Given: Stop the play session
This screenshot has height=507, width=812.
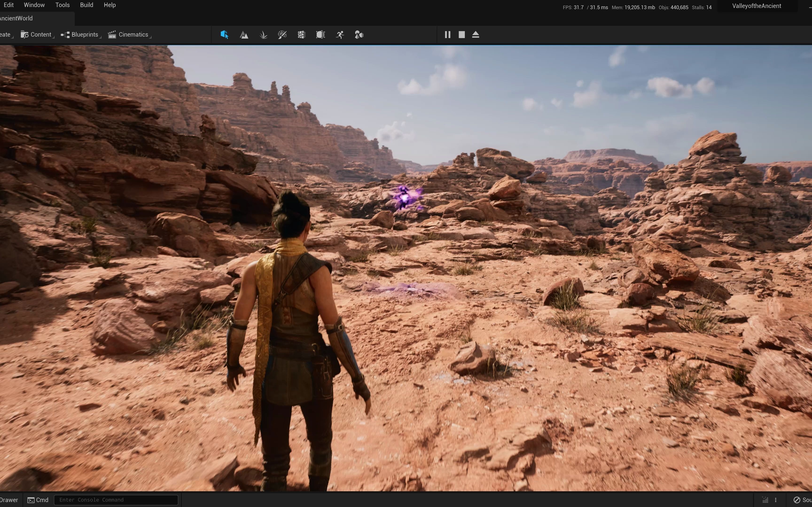Looking at the screenshot, I should (462, 35).
